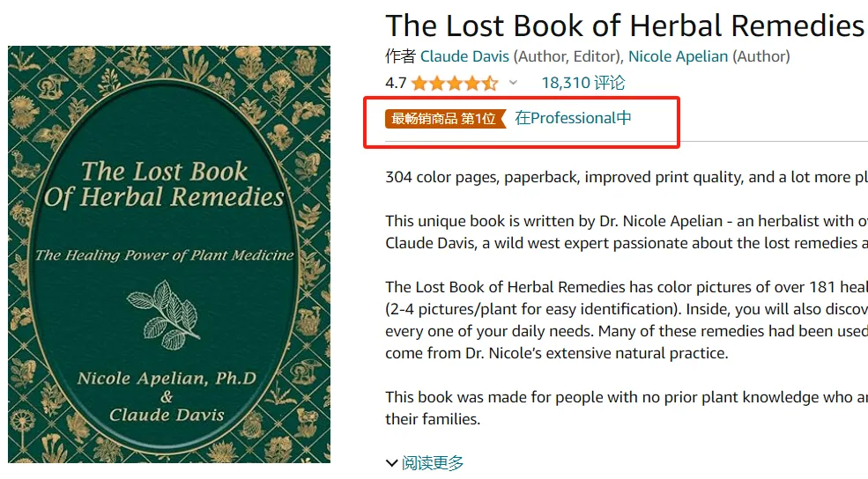Open the Claude Davis author link
This screenshot has width=868, height=479.
(464, 56)
